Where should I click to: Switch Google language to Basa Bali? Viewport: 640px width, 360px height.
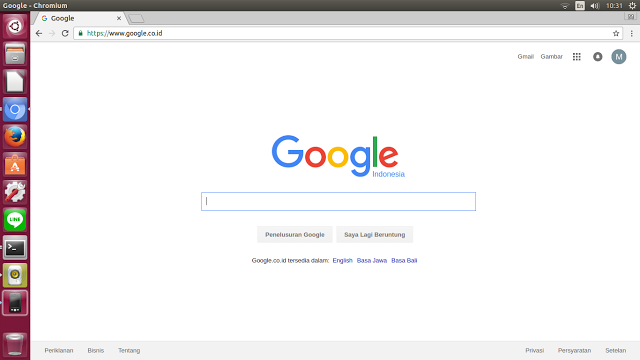tap(404, 260)
